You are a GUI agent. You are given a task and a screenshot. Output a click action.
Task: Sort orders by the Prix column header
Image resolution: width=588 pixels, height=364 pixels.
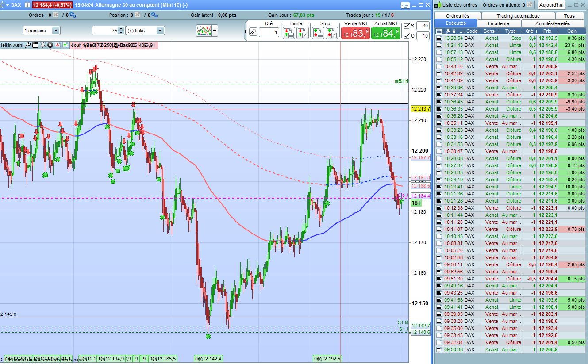pos(547,31)
